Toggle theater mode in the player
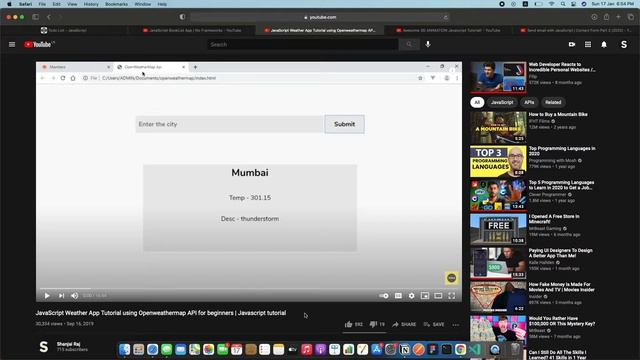Viewport: 640px width, 360px height. 438,296
